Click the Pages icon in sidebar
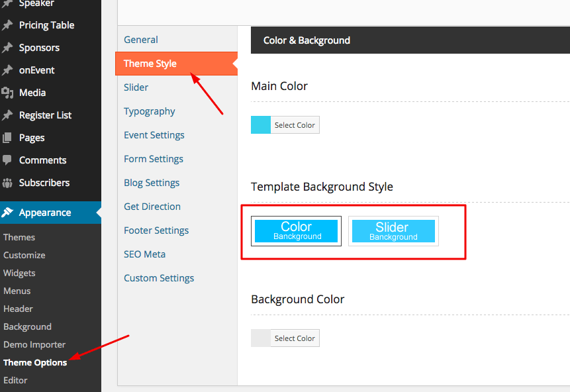The width and height of the screenshot is (570, 392). point(7,138)
